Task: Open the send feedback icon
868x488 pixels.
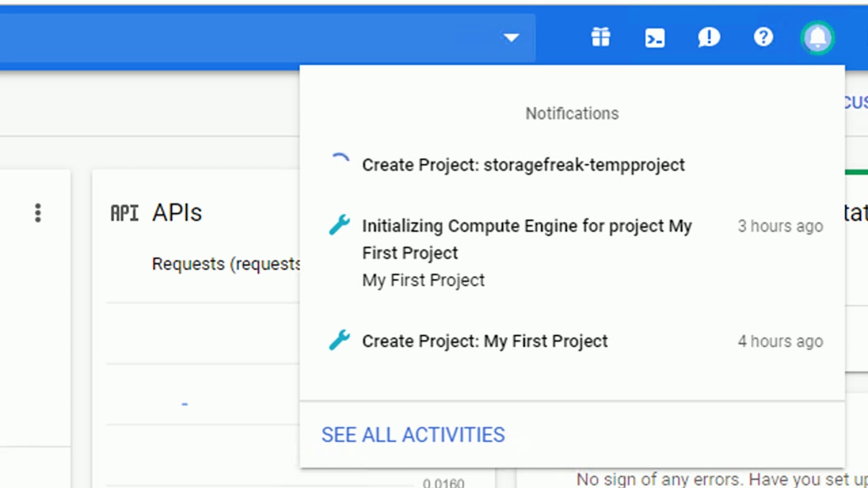Action: tap(709, 37)
